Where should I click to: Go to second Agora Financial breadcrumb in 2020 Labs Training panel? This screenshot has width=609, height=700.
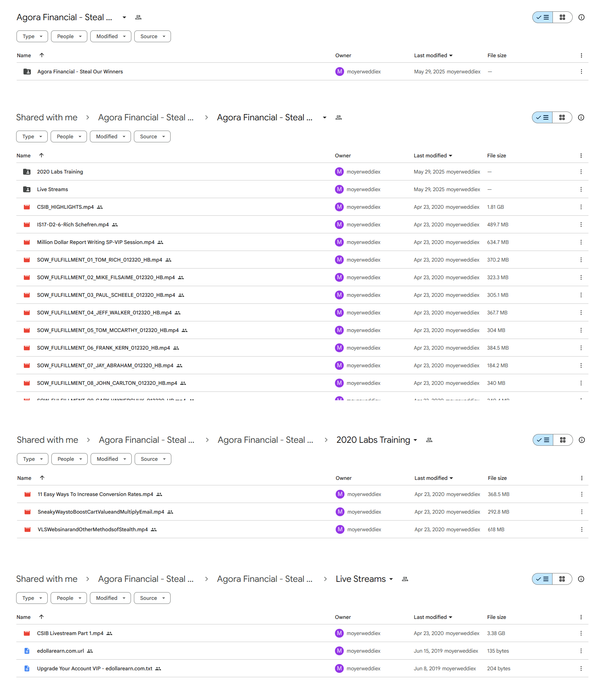pyautogui.click(x=265, y=440)
